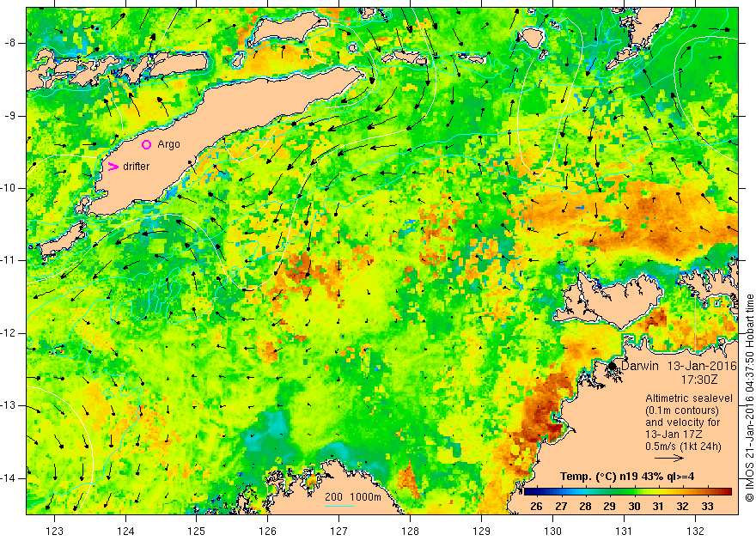
Task: Click latitude axis label '-13'
Action: coord(7,405)
